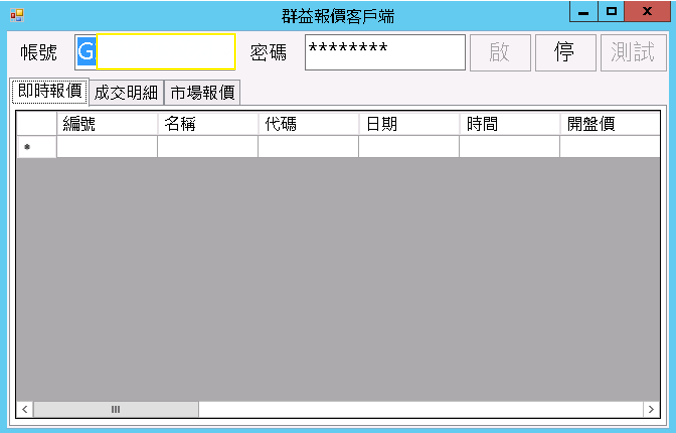Click the horizontal scrollbar right arrow
Viewport: 676px width, 433px height.
pyautogui.click(x=651, y=409)
